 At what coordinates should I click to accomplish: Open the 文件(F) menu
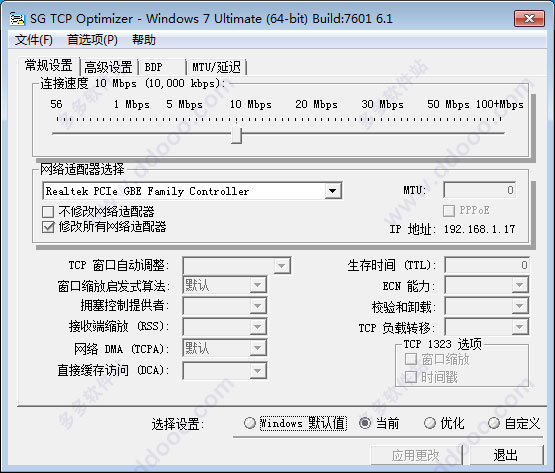[34, 40]
